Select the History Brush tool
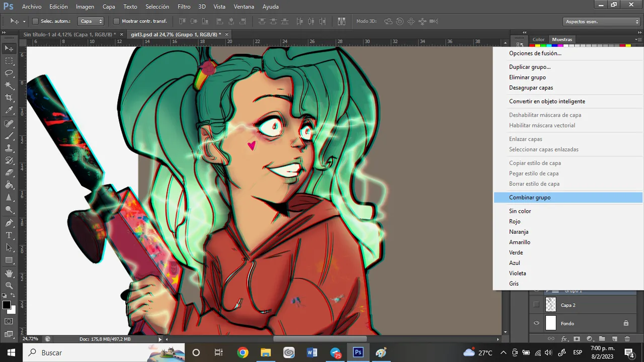644x362 pixels. click(x=9, y=160)
